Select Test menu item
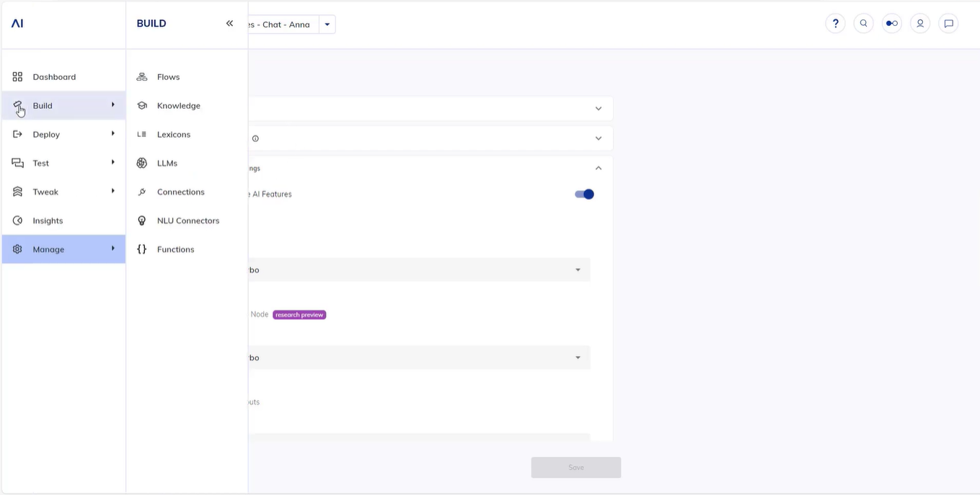This screenshot has width=980, height=495. [63, 163]
